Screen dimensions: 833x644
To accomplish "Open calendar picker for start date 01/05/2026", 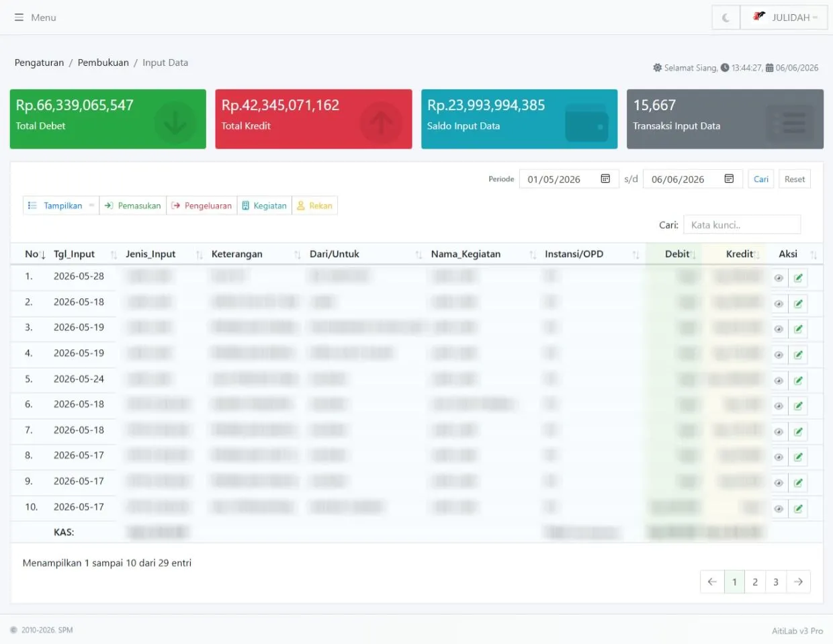I will click(605, 179).
